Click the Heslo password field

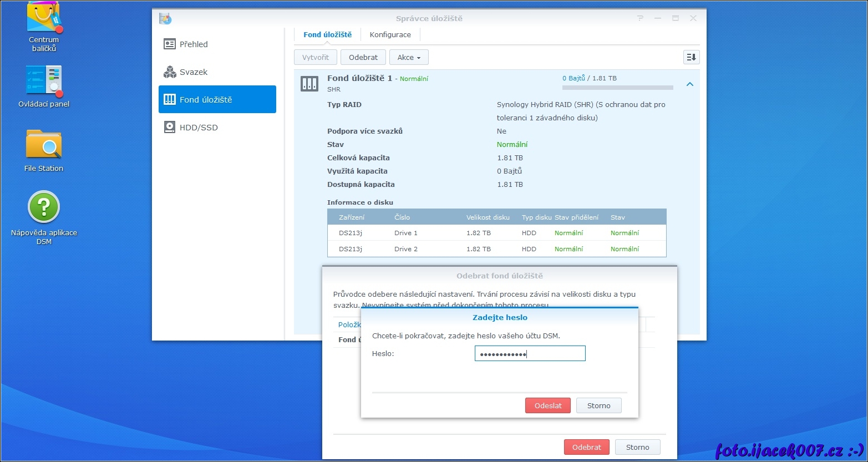(x=530, y=354)
